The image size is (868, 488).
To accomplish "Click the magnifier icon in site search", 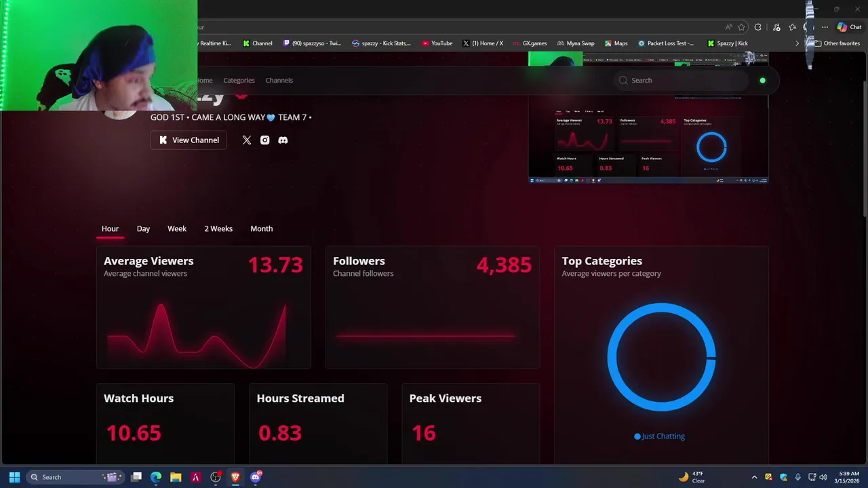I will (623, 80).
